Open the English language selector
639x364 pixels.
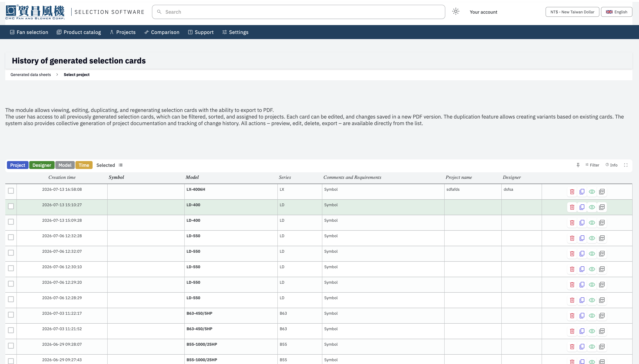[x=617, y=12]
